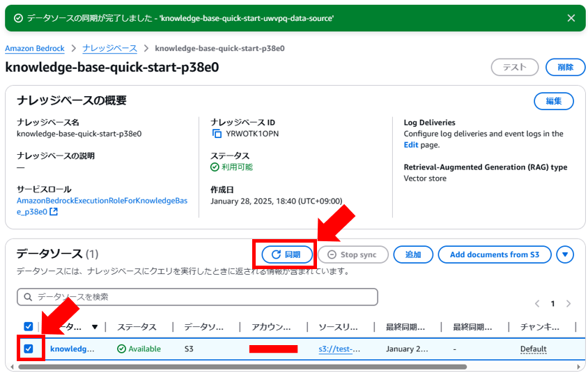Image resolution: width=588 pixels, height=373 pixels.
Task: Click the green check icon in the notification banner
Action: tap(18, 18)
